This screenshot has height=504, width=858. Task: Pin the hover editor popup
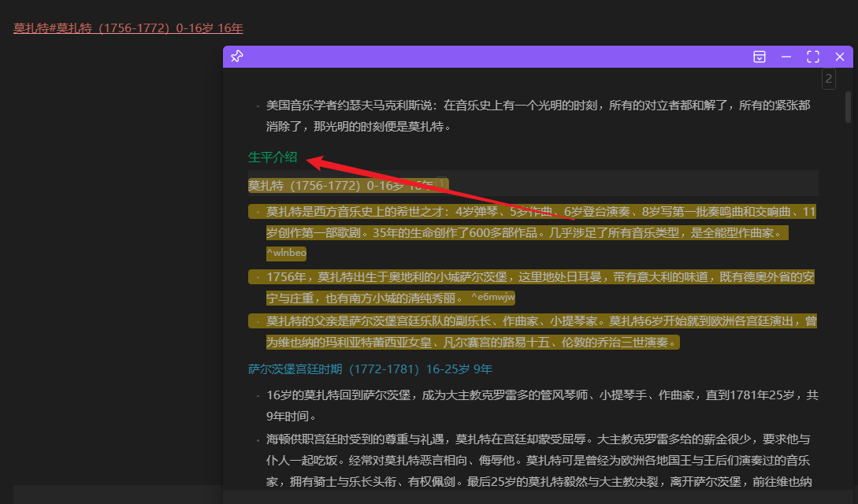(x=236, y=57)
